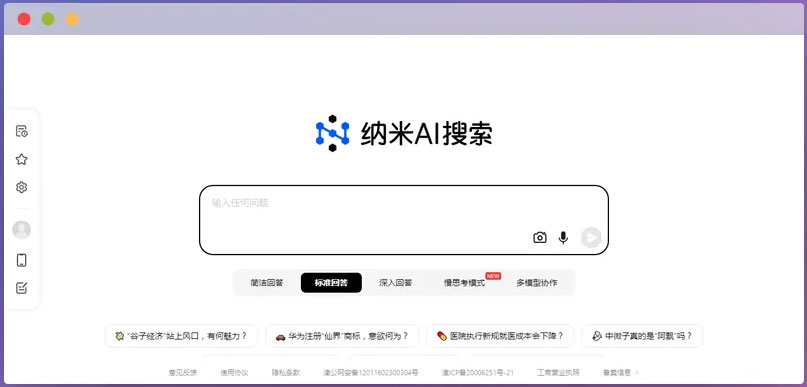Open settings with the gear icon
Image resolution: width=807 pixels, height=387 pixels.
coord(22,187)
